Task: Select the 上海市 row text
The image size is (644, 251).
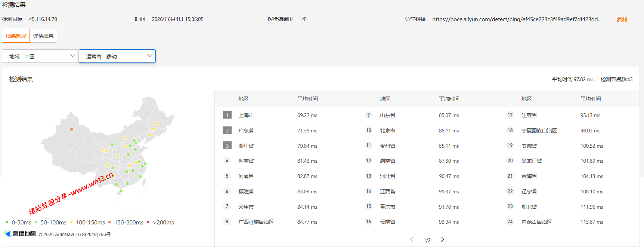Action: [246, 115]
